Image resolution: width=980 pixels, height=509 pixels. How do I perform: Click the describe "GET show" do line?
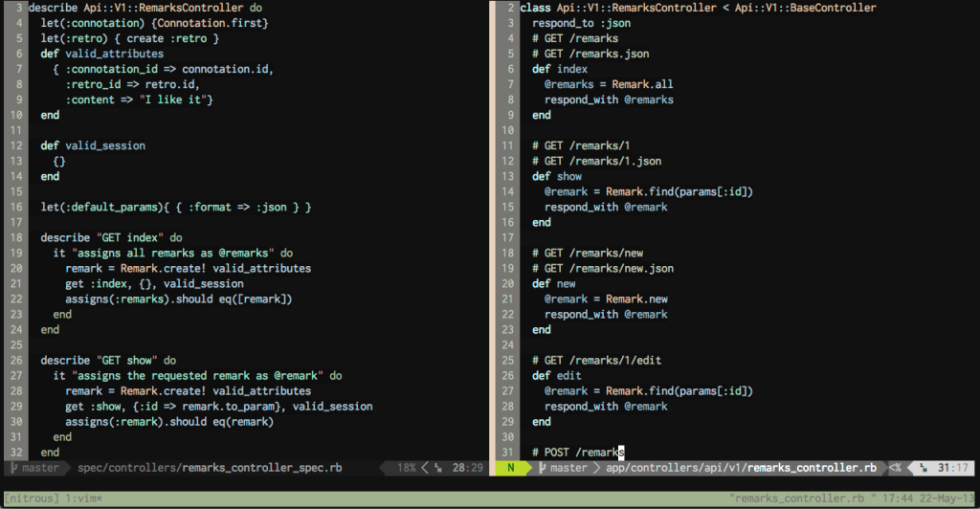pyautogui.click(x=108, y=361)
